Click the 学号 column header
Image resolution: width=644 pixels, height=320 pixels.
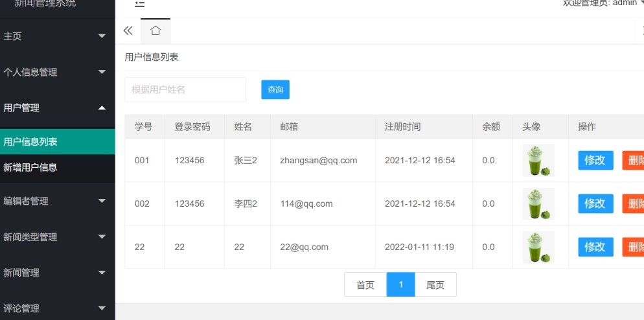[143, 127]
